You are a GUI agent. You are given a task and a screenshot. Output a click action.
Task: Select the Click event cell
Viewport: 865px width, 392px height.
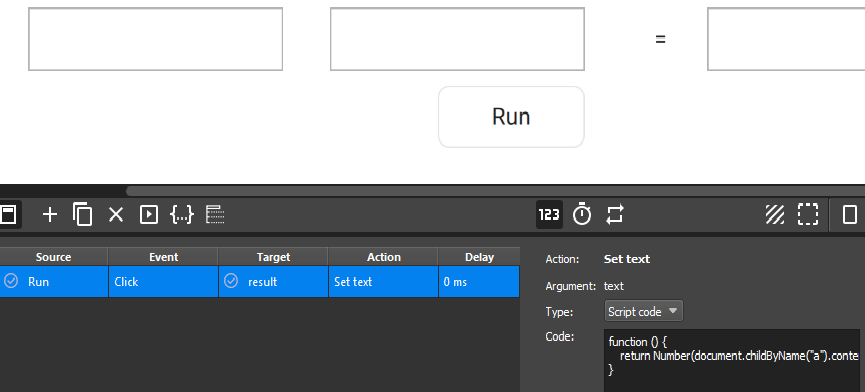(x=163, y=282)
